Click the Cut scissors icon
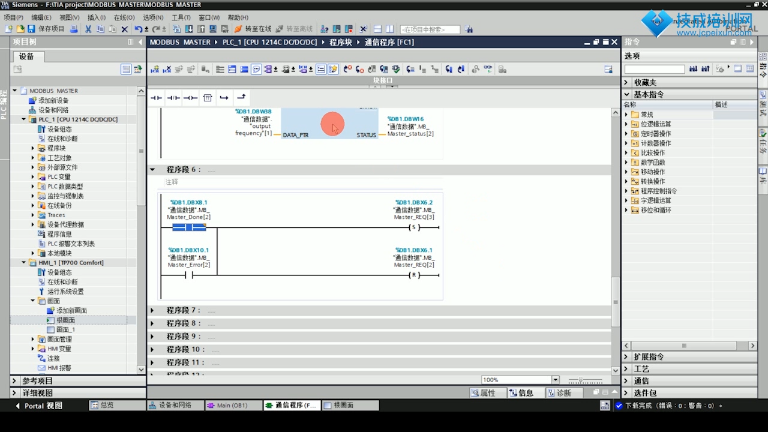Viewport: 768px width, 432px height. [88, 29]
